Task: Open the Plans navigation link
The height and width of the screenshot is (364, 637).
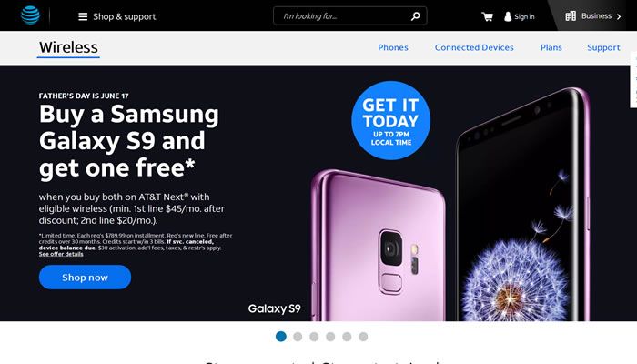Action: point(551,47)
